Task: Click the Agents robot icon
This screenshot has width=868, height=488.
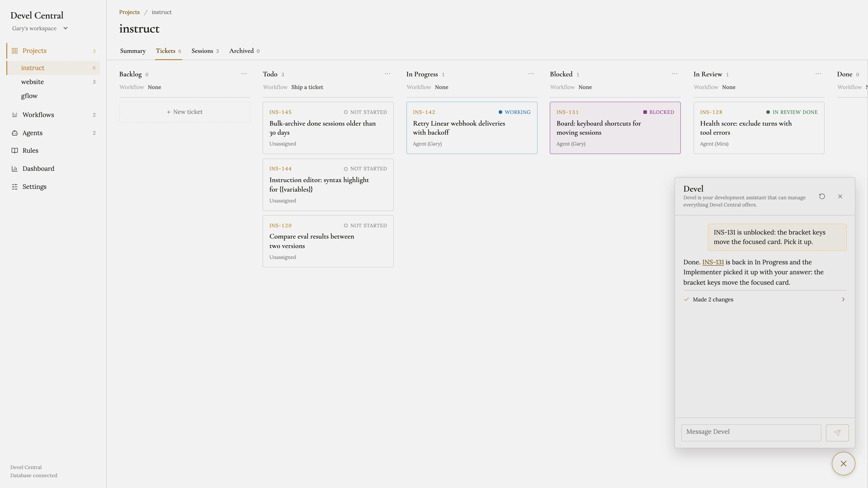Action: [14, 133]
